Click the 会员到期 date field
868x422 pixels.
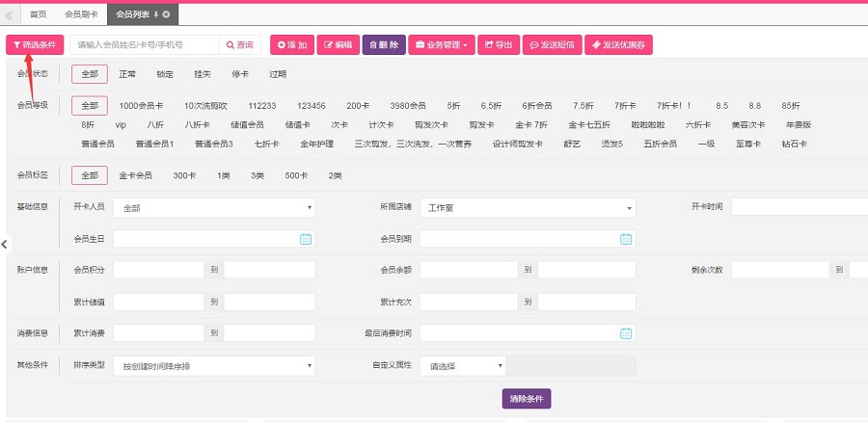(529, 239)
